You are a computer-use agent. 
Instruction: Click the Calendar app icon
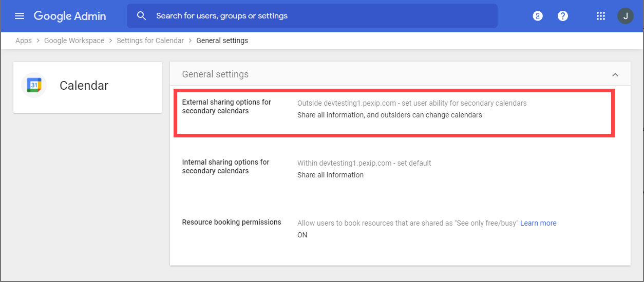point(34,85)
